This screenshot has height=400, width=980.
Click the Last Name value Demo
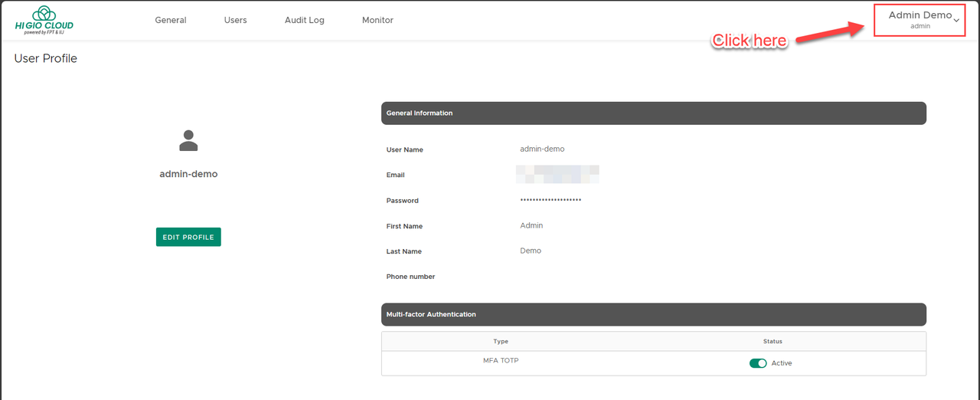531,251
